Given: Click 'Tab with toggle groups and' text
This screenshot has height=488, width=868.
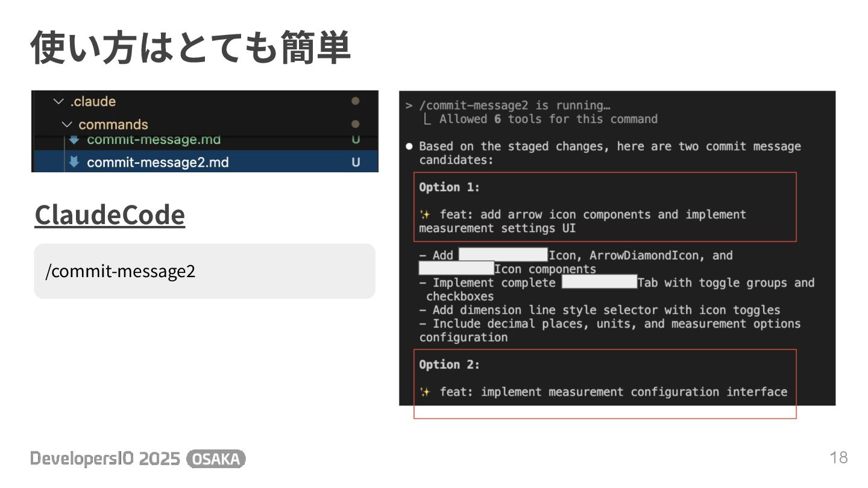Looking at the screenshot, I should tap(726, 283).
